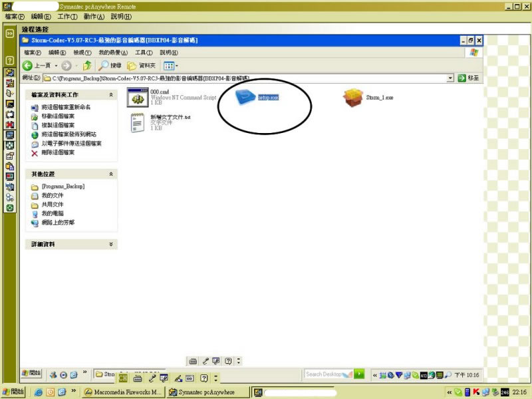Open 網路上的芳鄰 network places link
The width and height of the screenshot is (532, 399).
pos(58,223)
